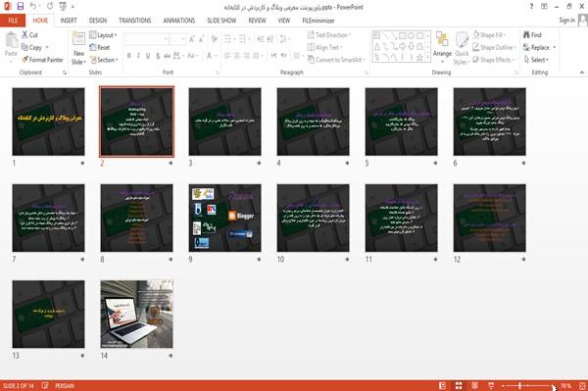Switch to the ANIMATIONS tab
Image resolution: width=588 pixels, height=391 pixels.
[179, 21]
